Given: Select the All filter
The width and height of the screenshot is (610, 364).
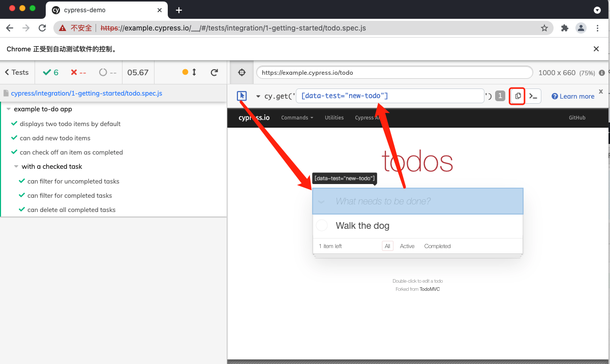Looking at the screenshot, I should point(387,246).
